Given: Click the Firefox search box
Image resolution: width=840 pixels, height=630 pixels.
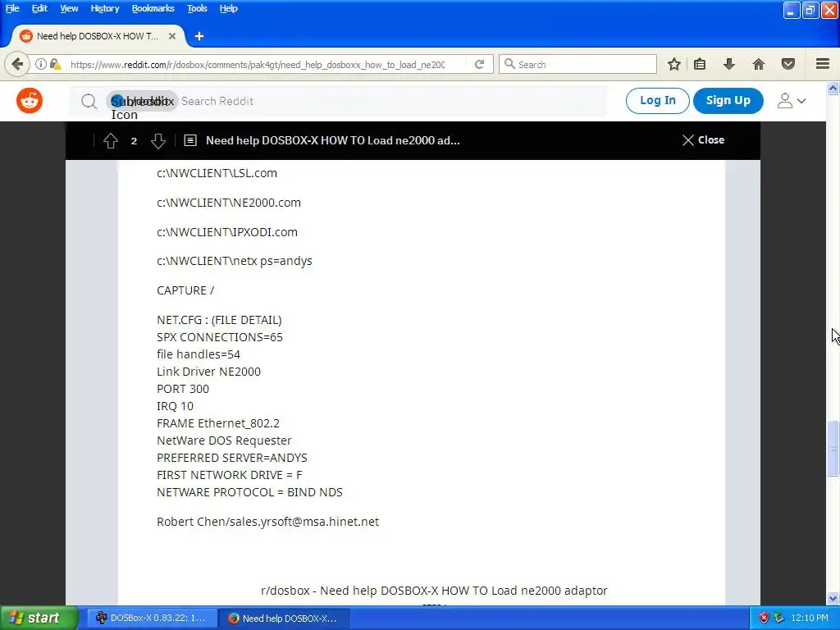Looking at the screenshot, I should (577, 64).
